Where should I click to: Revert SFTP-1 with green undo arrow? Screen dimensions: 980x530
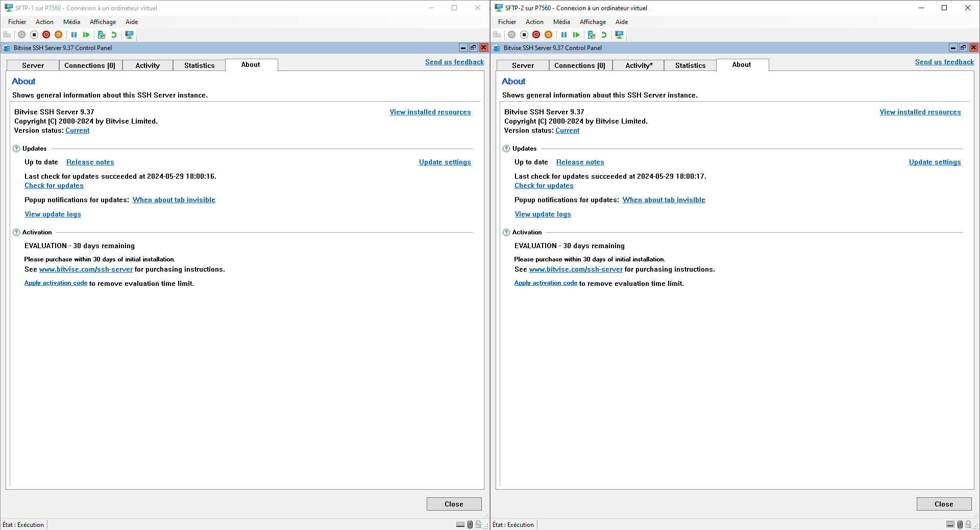114,35
